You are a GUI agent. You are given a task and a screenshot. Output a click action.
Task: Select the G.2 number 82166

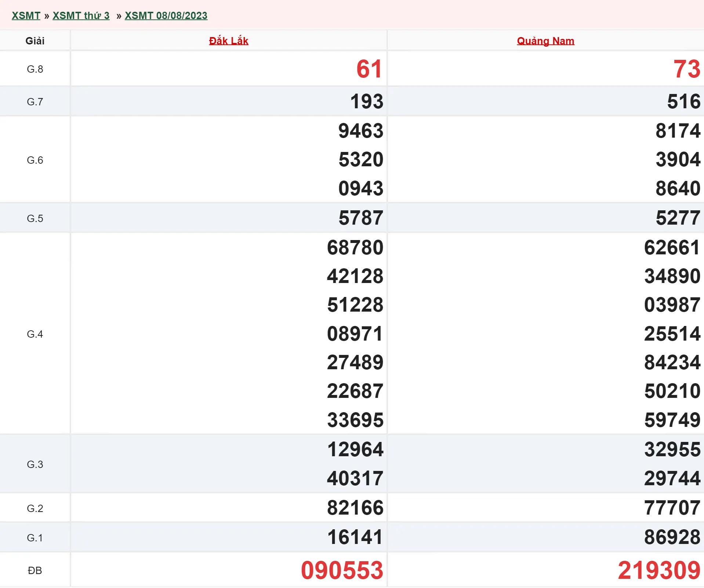coord(355,508)
